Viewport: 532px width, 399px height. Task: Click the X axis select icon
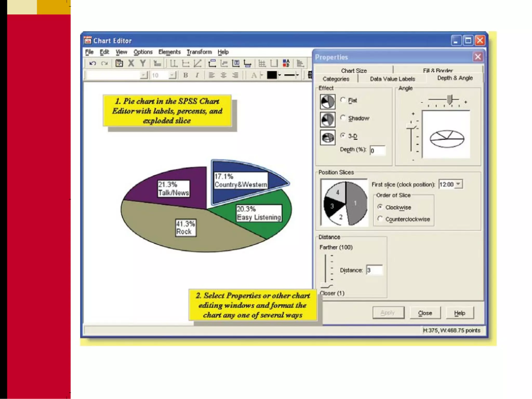click(x=131, y=63)
